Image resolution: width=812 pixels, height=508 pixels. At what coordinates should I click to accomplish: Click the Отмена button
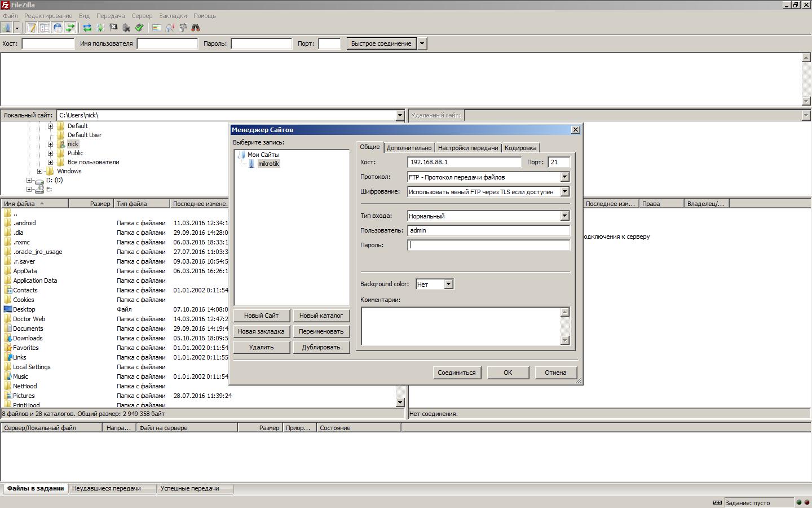[555, 373]
